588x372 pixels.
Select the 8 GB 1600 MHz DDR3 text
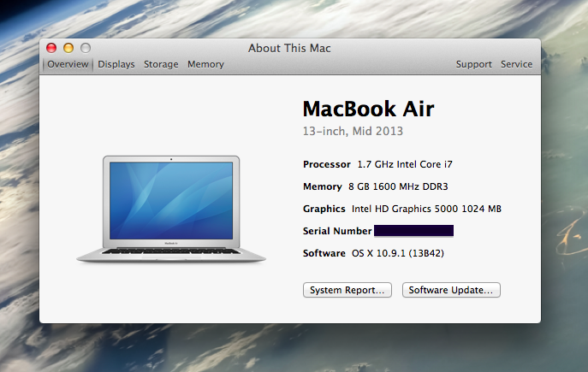[x=398, y=186]
